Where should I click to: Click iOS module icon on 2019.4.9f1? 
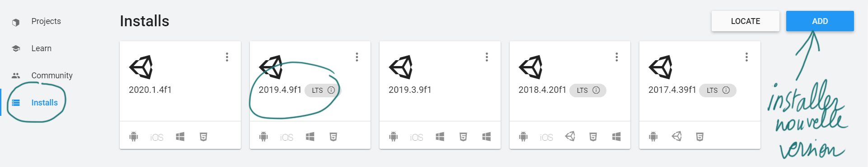pyautogui.click(x=286, y=137)
